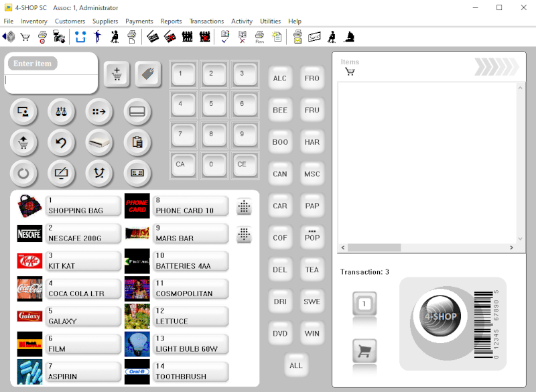Click the clipboard icon round button

[x=137, y=142]
